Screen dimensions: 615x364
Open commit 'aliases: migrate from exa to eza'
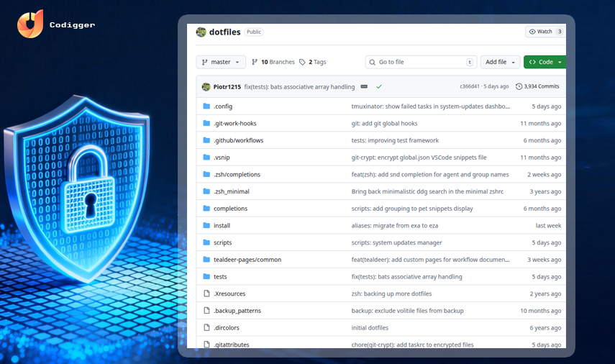pos(395,226)
